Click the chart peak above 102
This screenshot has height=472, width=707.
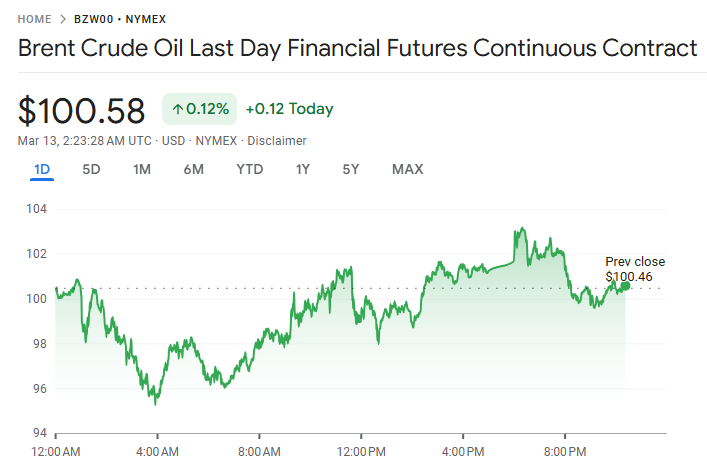[521, 230]
